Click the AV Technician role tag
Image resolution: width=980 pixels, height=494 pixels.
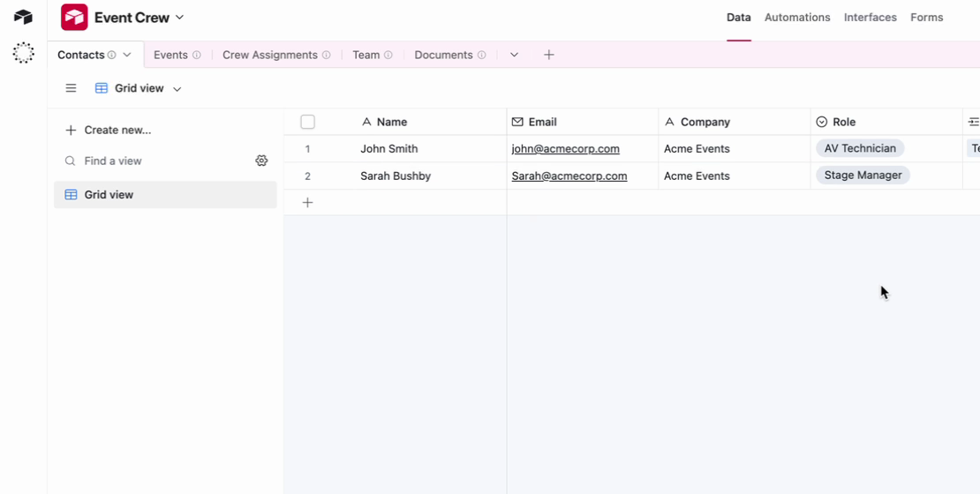(860, 148)
